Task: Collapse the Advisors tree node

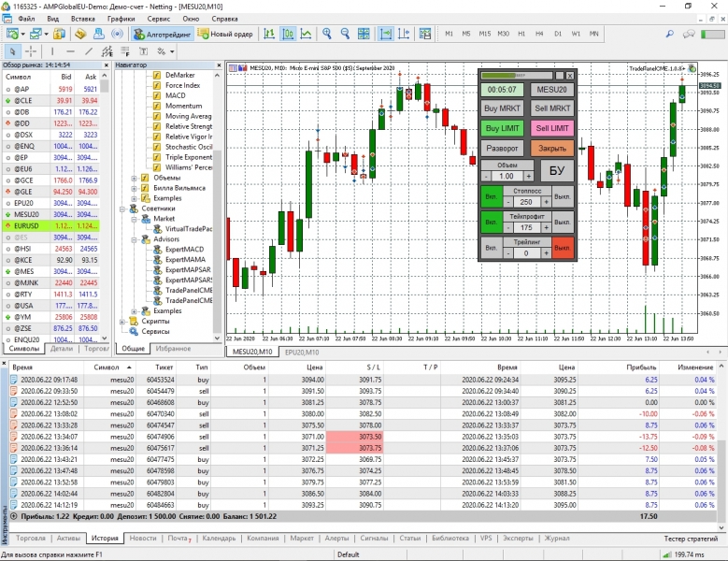Action: click(134, 239)
